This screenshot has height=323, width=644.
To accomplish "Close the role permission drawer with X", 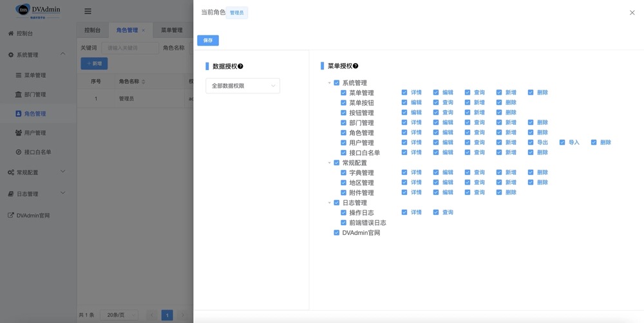I will coord(632,13).
